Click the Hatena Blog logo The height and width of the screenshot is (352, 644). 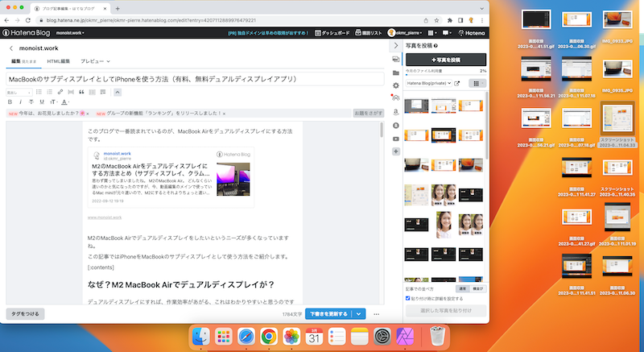click(27, 33)
